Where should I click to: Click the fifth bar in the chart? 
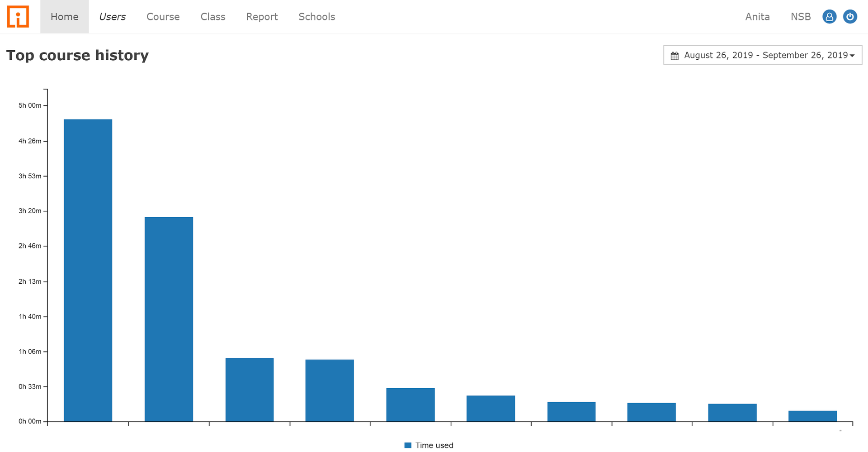pyautogui.click(x=410, y=404)
